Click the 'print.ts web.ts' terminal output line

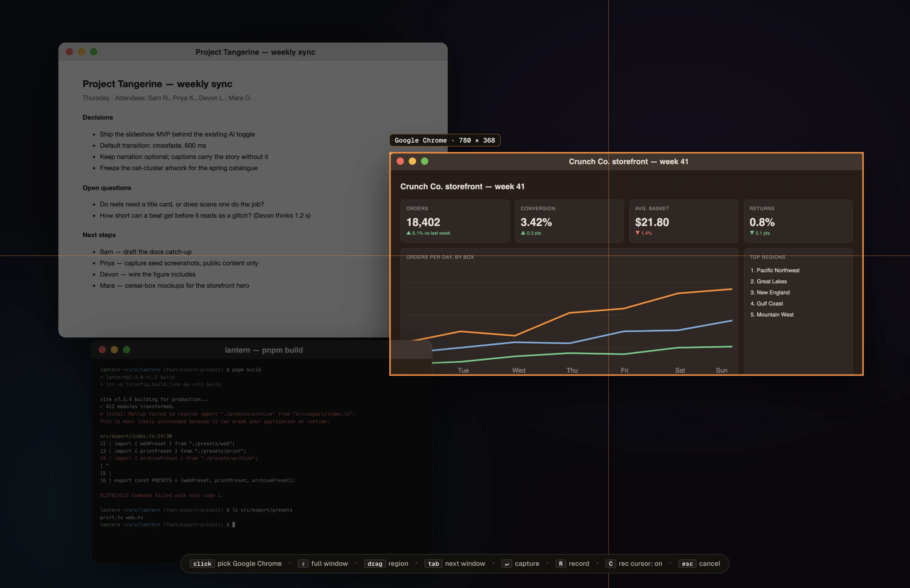[121, 517]
